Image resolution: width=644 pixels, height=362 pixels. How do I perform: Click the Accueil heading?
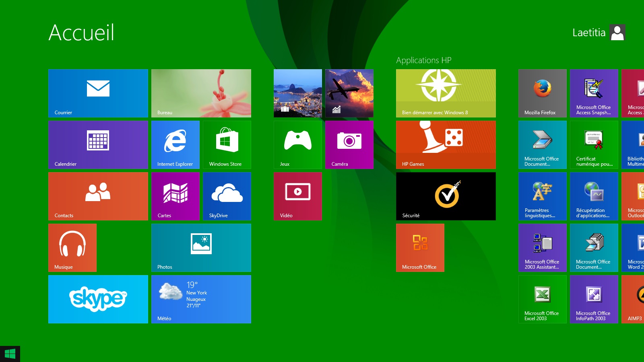point(82,33)
